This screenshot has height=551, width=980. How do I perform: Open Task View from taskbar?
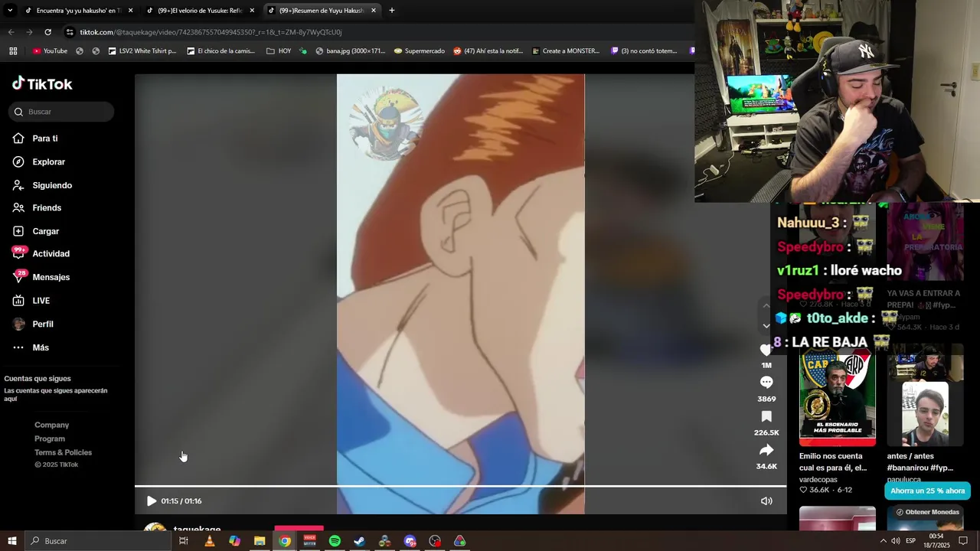[184, 541]
